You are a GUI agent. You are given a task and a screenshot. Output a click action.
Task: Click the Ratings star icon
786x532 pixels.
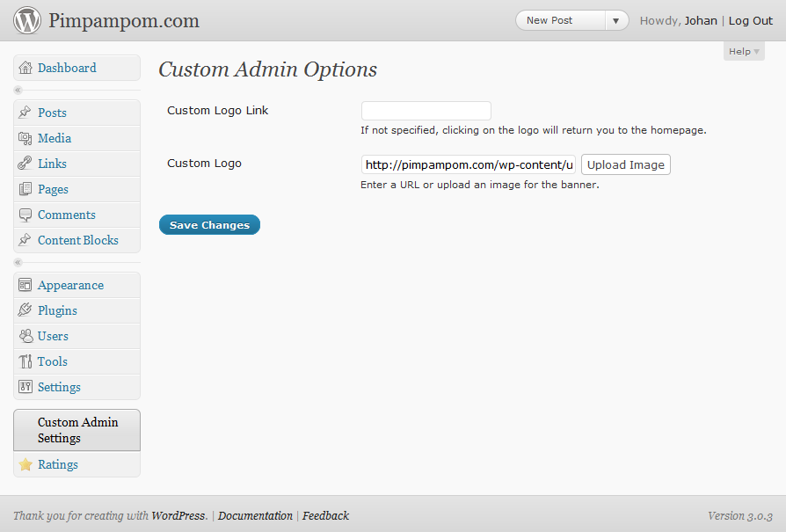click(25, 464)
